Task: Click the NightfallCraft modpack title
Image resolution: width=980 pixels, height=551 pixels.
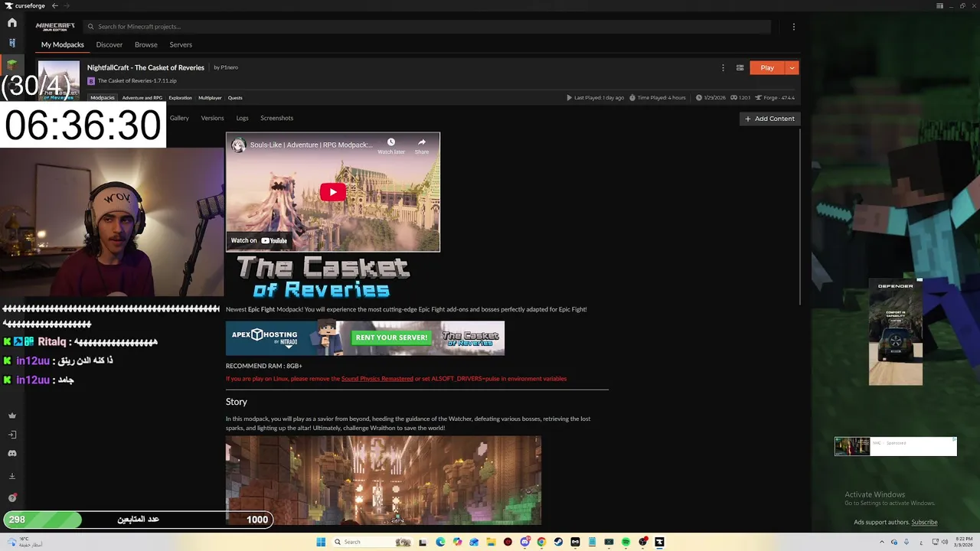Action: coord(145,67)
